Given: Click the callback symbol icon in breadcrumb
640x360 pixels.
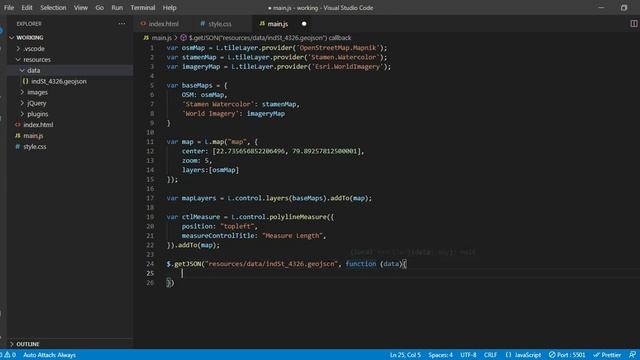Looking at the screenshot, I should (x=183, y=38).
